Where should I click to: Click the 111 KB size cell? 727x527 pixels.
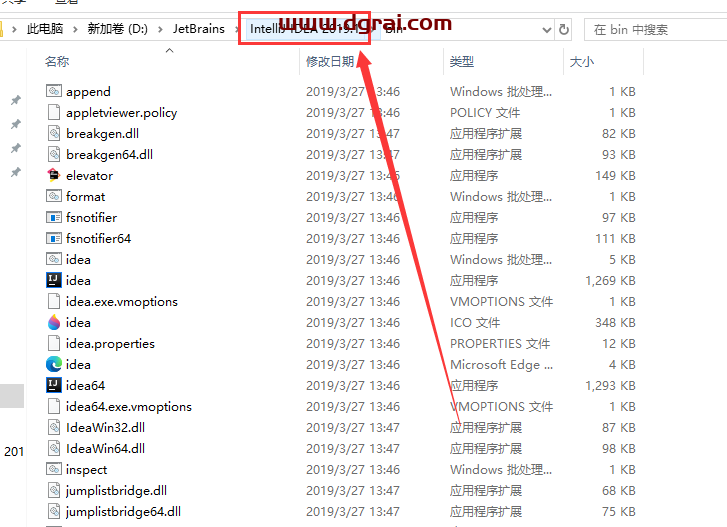(x=615, y=239)
